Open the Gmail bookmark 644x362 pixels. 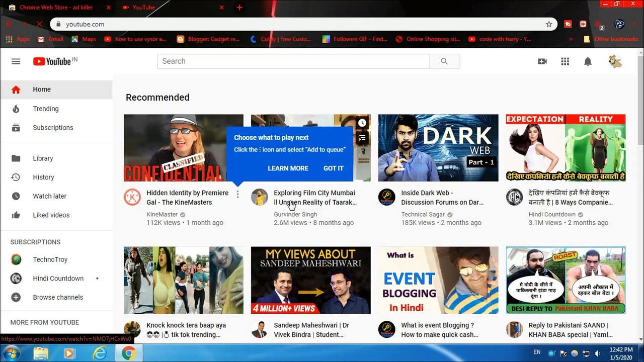(50, 39)
